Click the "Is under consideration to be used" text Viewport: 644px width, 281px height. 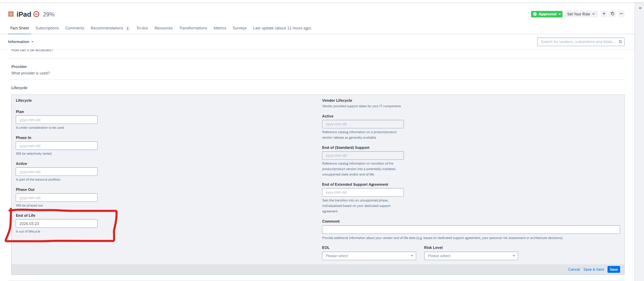tap(40, 128)
